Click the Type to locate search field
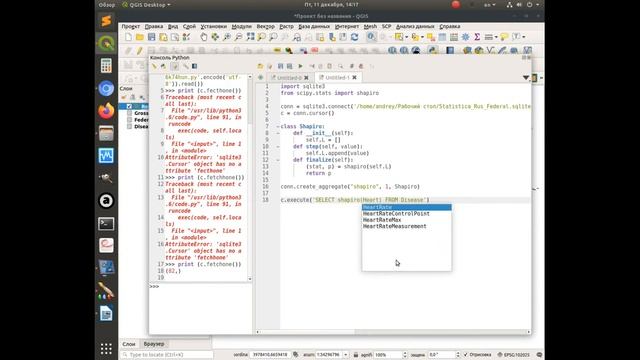Viewport: 640px width, 360px height. (x=167, y=355)
